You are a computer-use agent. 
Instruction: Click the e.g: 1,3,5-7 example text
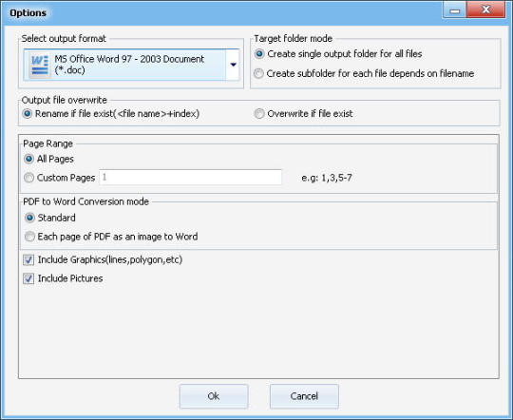327,178
